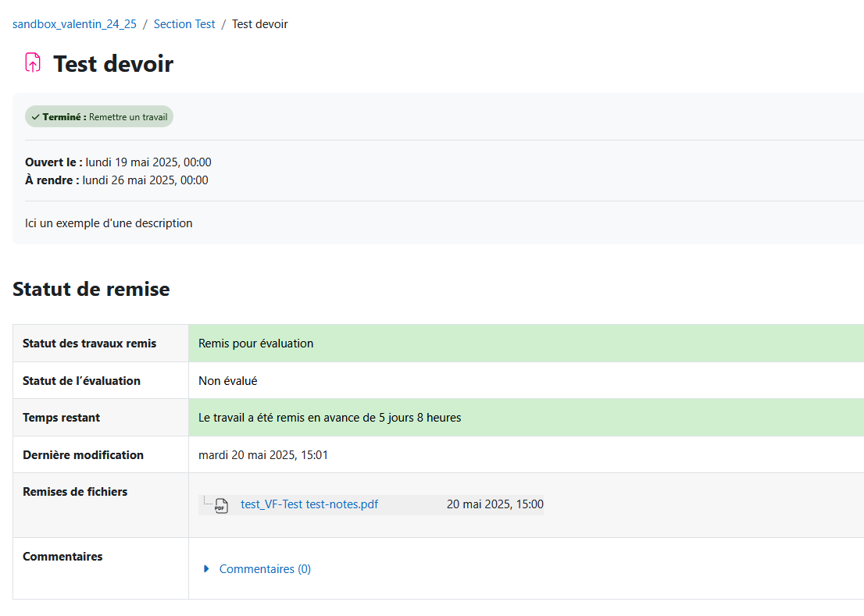This screenshot has width=864, height=616.
Task: Click the Ouvert le lundi 19 mai 2025 line
Action: point(118,162)
